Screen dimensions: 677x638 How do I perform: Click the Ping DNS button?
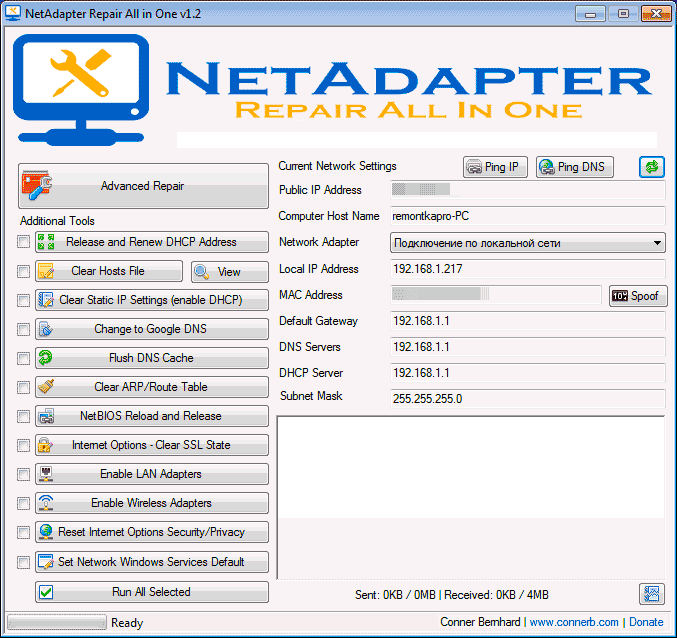[574, 167]
